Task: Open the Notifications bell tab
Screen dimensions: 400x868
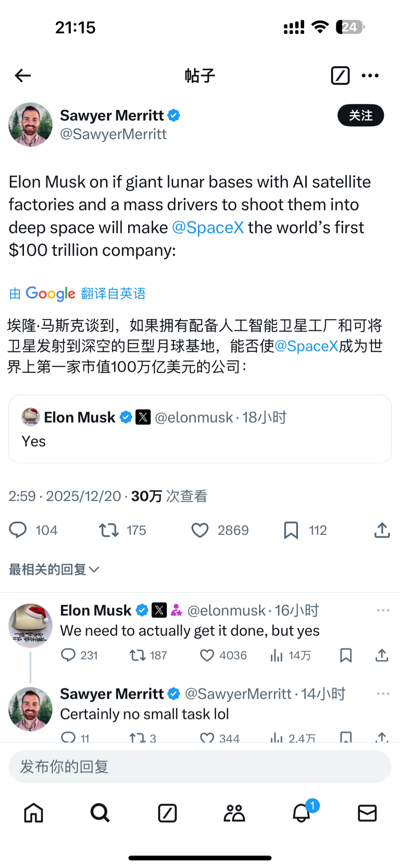Action: coord(302,813)
